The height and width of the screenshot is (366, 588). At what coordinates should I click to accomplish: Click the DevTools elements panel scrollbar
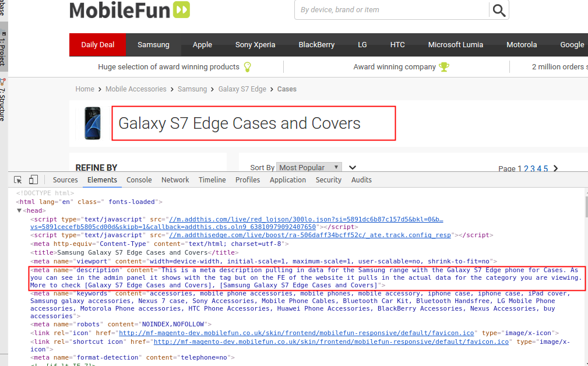[586, 207]
